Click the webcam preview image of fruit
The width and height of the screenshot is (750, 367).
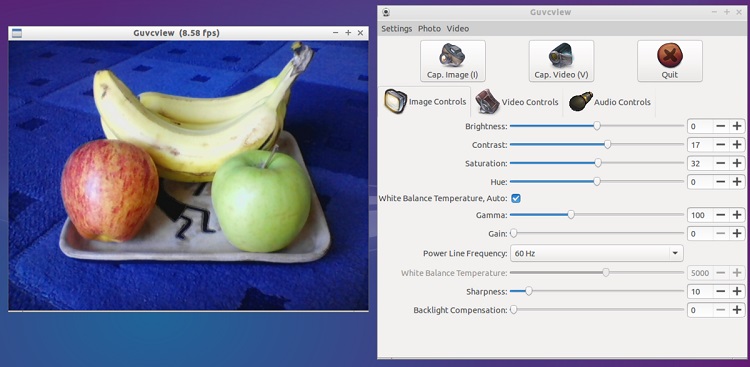pyautogui.click(x=188, y=176)
